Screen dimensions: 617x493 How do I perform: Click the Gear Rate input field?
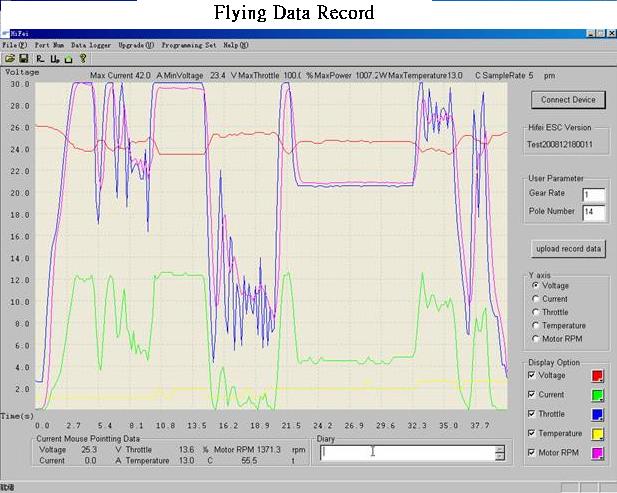pyautogui.click(x=593, y=195)
